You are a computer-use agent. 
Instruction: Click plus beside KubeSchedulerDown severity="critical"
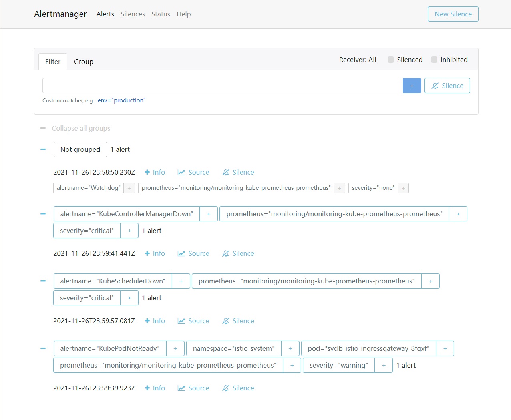(129, 298)
